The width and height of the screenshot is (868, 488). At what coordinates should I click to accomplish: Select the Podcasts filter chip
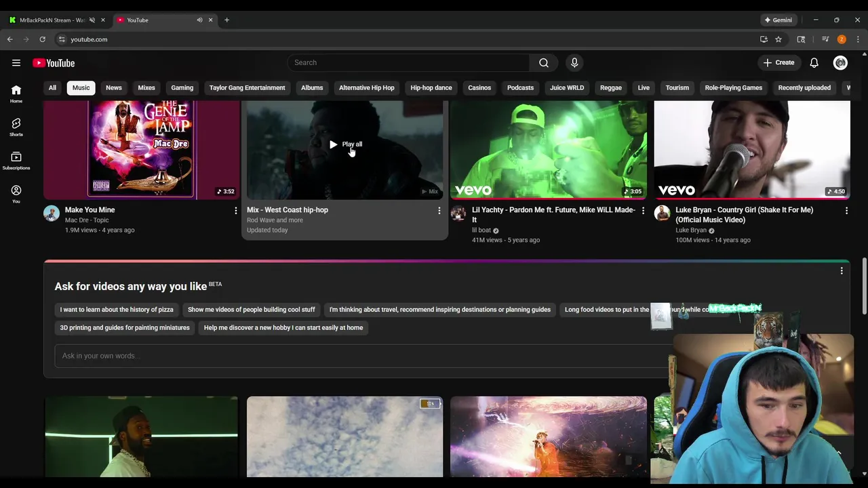[520, 87]
